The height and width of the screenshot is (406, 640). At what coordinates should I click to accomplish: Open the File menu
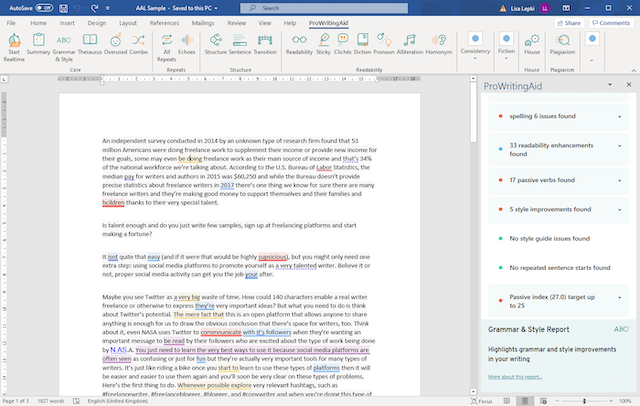click(11, 23)
